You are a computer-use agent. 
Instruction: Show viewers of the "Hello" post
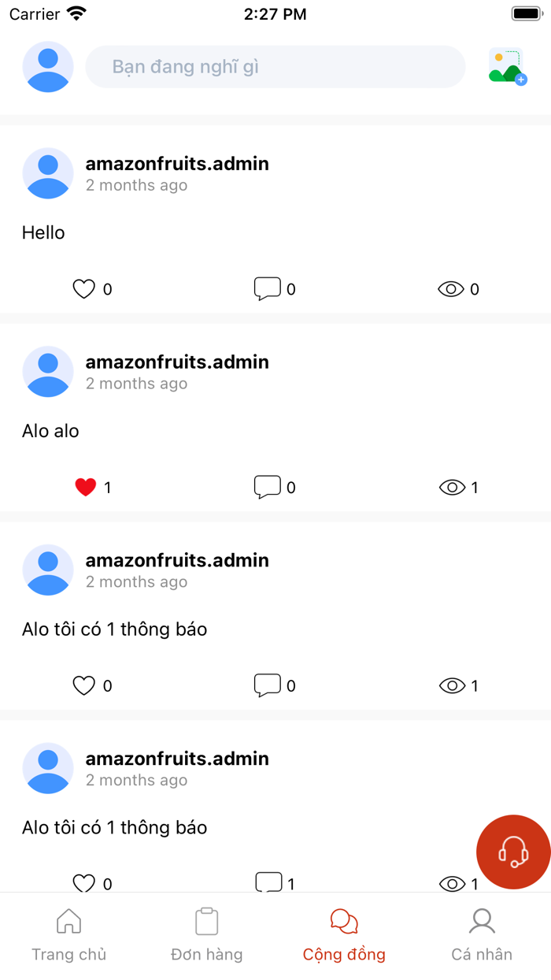(x=453, y=289)
